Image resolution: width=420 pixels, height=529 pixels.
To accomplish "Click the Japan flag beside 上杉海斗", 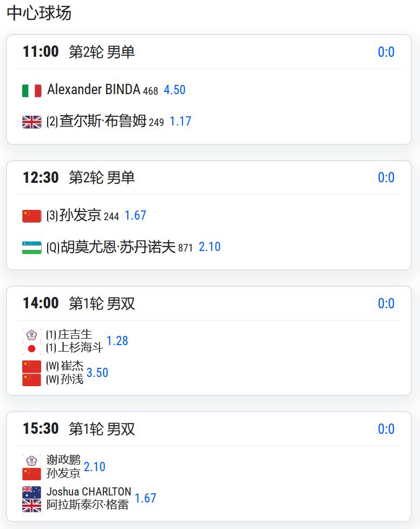I will point(31,348).
